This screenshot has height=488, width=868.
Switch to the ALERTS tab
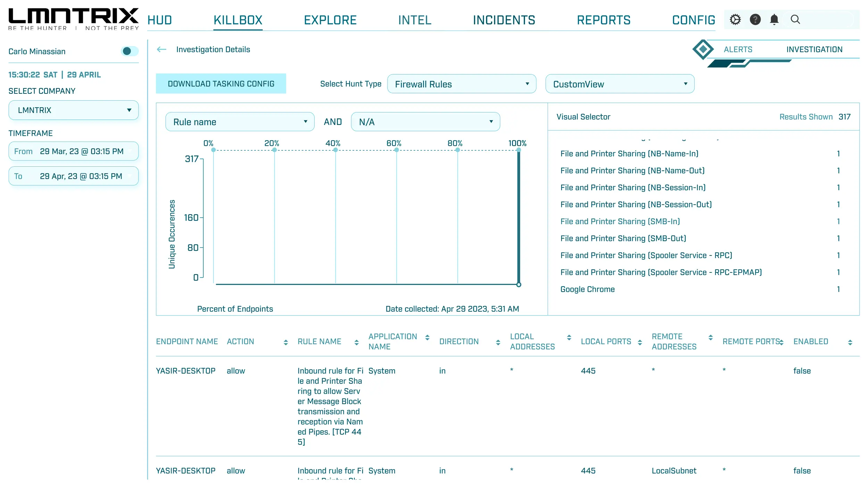[x=738, y=50]
